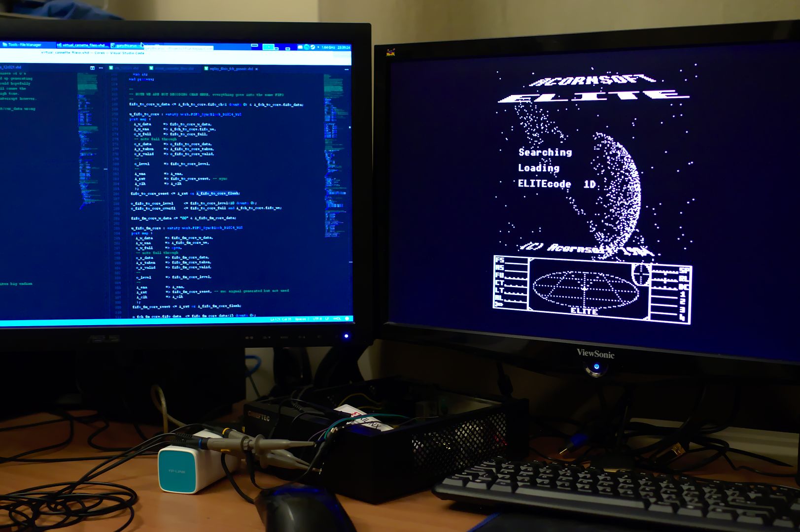Viewport: 800px width, 532px height.
Task: Click the 1.64 GHz CPU frequency indicator
Action: (x=328, y=47)
